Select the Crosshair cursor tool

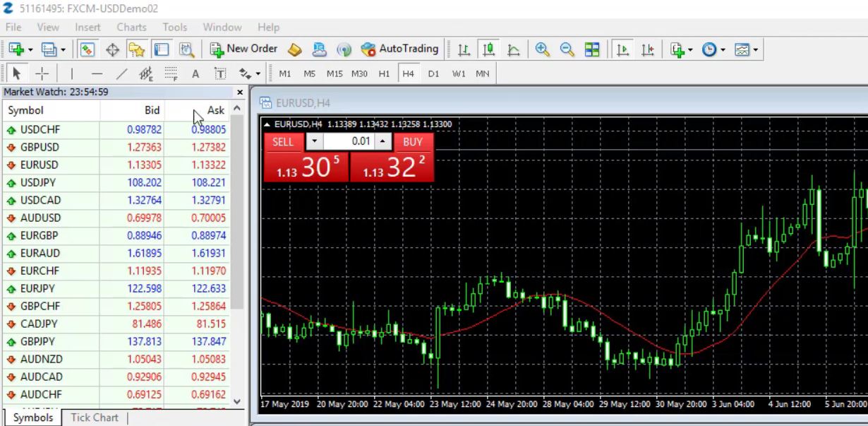coord(42,73)
